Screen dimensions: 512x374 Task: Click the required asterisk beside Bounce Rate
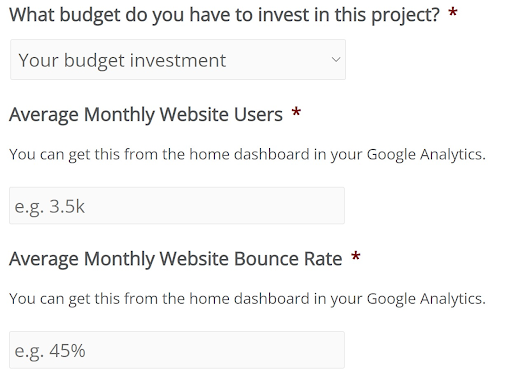[356, 256]
